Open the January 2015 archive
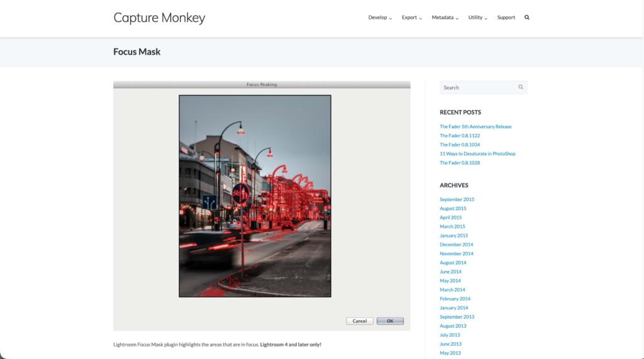The image size is (644, 359). click(454, 235)
